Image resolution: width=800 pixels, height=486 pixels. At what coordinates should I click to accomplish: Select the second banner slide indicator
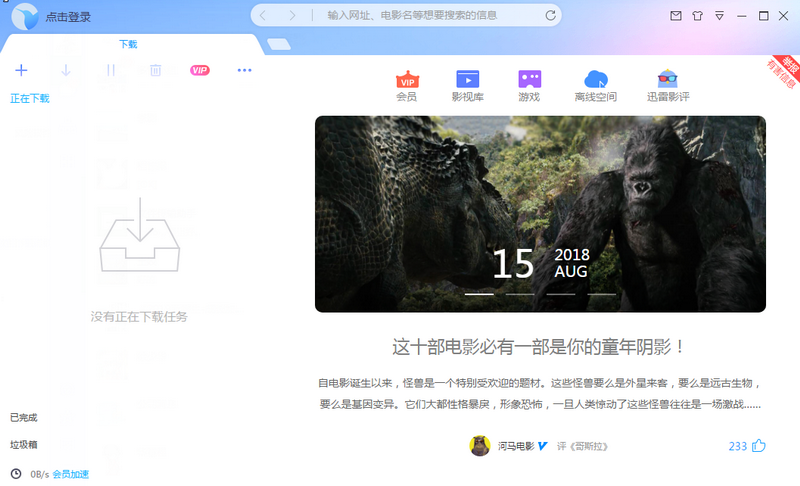520,294
